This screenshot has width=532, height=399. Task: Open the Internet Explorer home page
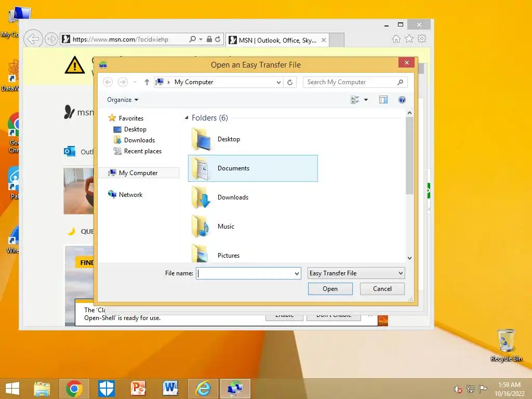click(x=396, y=38)
